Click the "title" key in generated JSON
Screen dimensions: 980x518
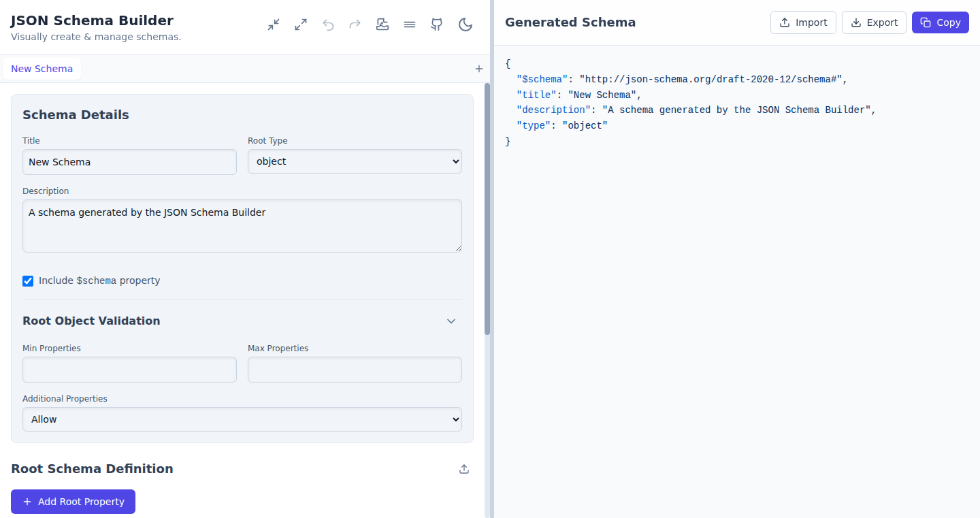(536, 95)
